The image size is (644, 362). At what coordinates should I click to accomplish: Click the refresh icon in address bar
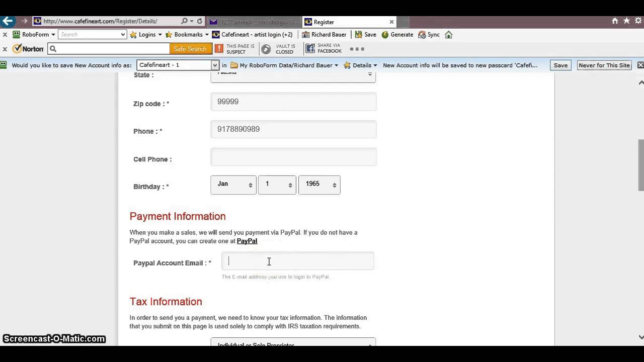(x=200, y=21)
